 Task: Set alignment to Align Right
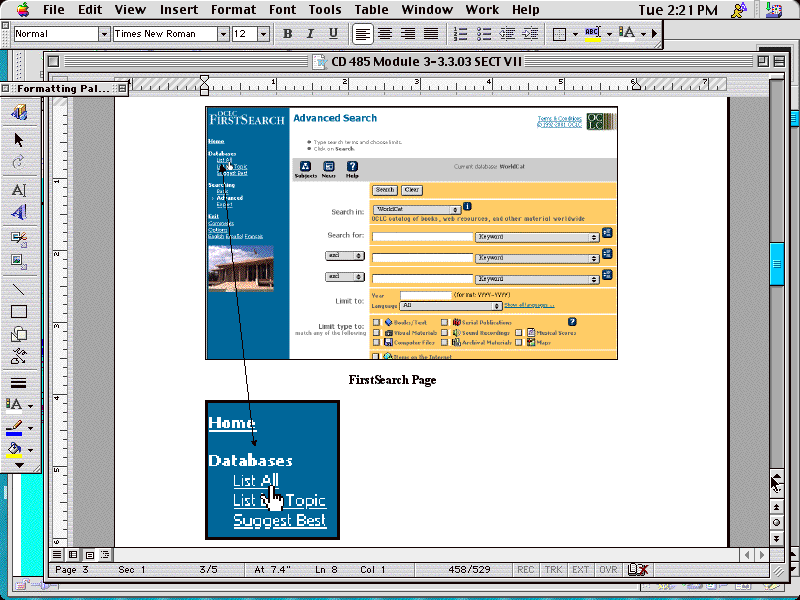pos(408,34)
